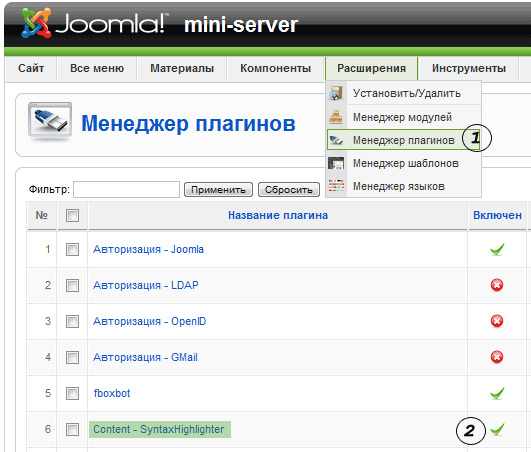
Task: Select Менеджер плагинов menu entry
Action: coord(404,140)
